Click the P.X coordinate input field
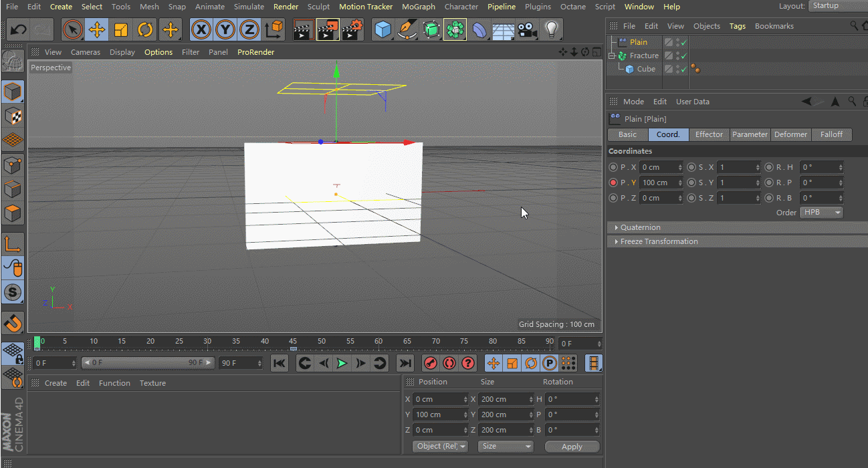 (x=658, y=167)
